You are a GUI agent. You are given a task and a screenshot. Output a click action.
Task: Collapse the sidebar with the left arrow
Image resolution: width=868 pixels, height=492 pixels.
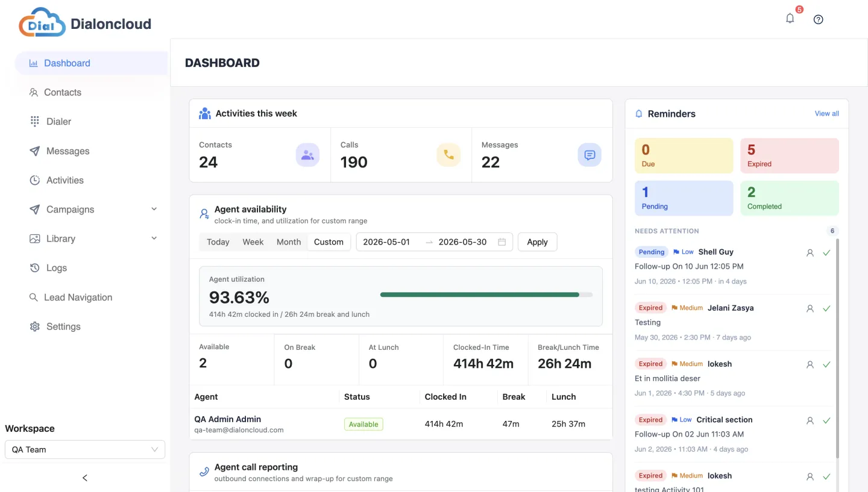pyautogui.click(x=85, y=478)
